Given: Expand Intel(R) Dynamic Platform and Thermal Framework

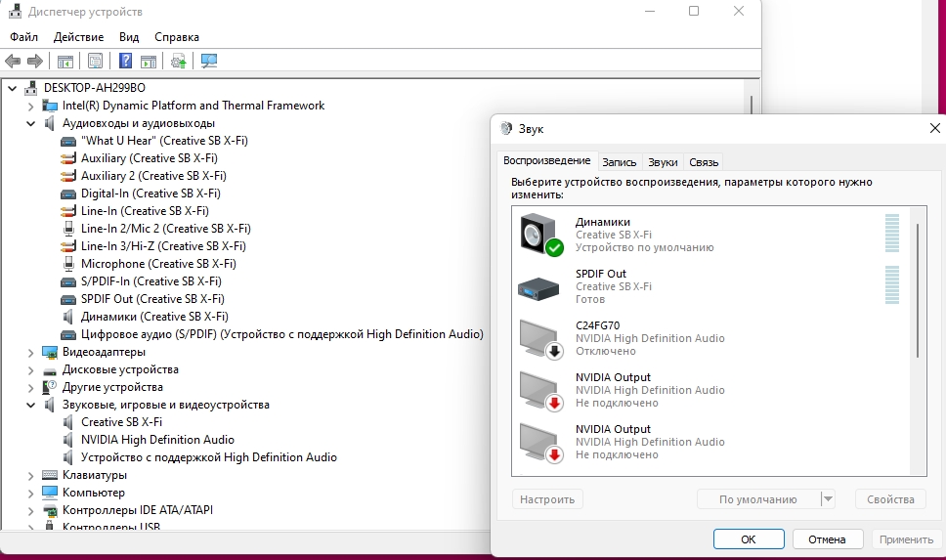Looking at the screenshot, I should (30, 107).
